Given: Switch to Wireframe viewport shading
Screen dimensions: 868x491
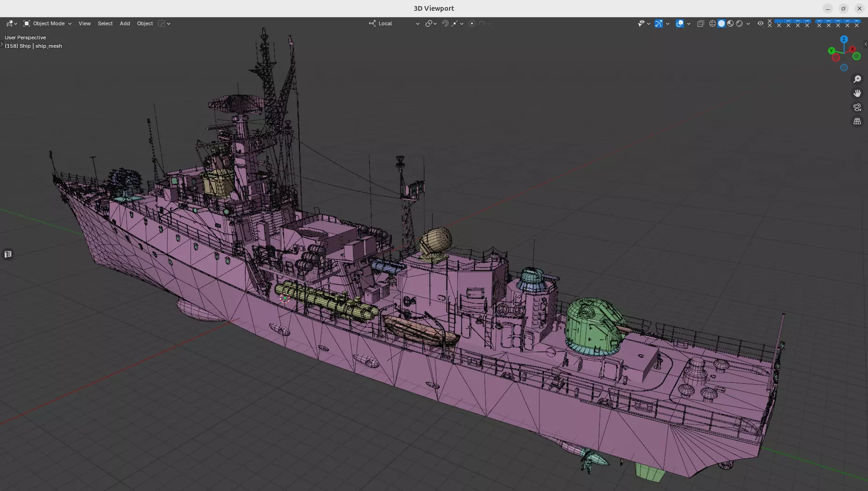Looking at the screenshot, I should pos(713,23).
